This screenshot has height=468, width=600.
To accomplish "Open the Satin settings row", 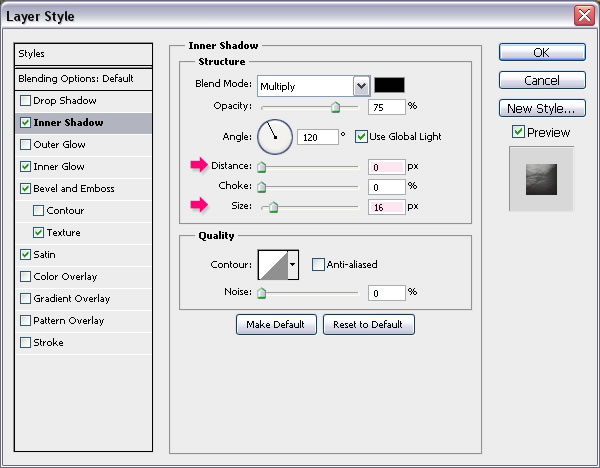I will (83, 255).
